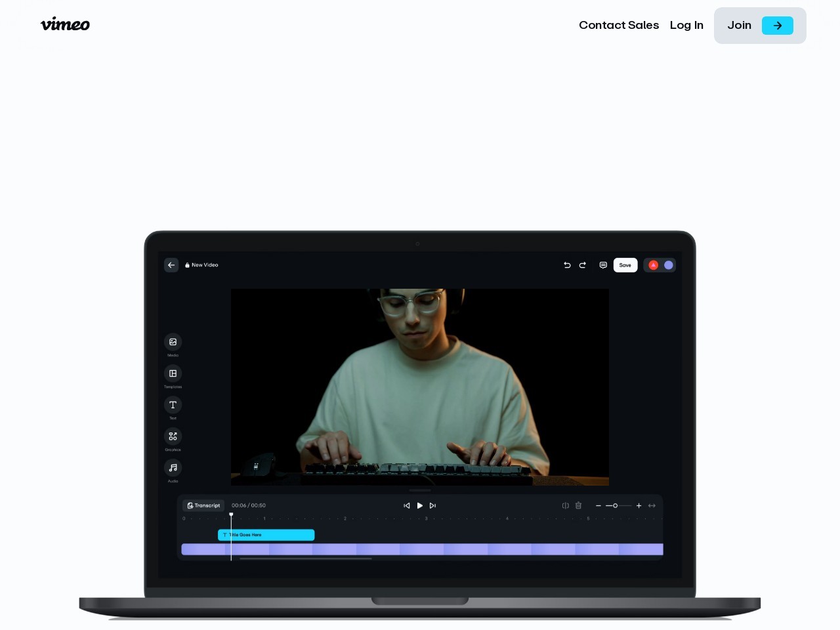This screenshot has height=630, width=840.
Task: Toggle the comments panel
Action: point(602,265)
